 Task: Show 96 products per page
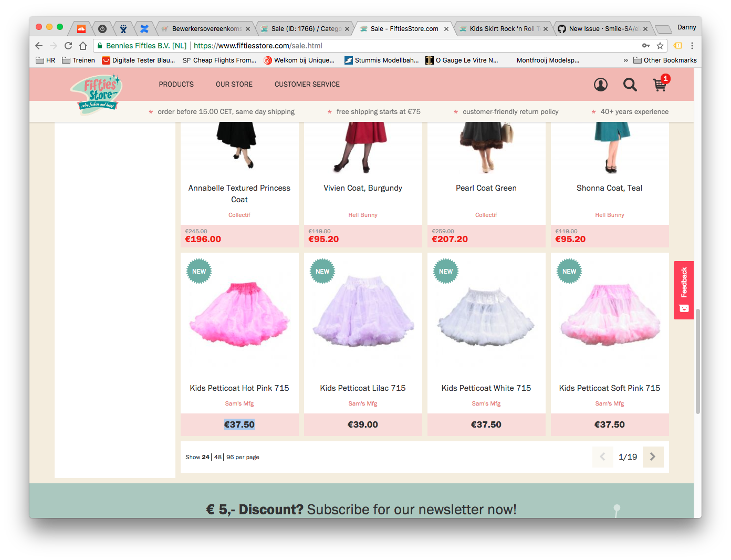230,457
